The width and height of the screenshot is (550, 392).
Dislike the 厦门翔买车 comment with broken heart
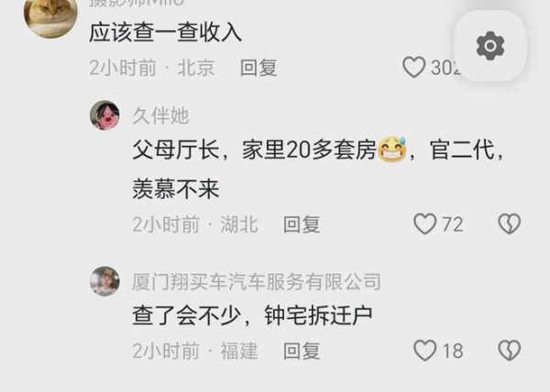coord(510,350)
